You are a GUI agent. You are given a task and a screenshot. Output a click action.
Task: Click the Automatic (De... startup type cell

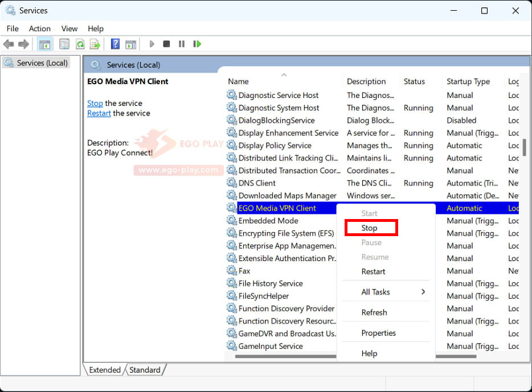[x=473, y=196]
